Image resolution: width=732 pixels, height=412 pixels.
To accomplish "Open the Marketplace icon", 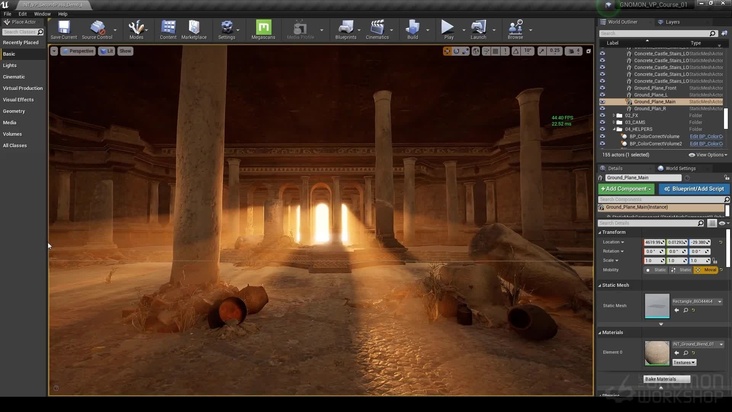I will click(x=194, y=28).
